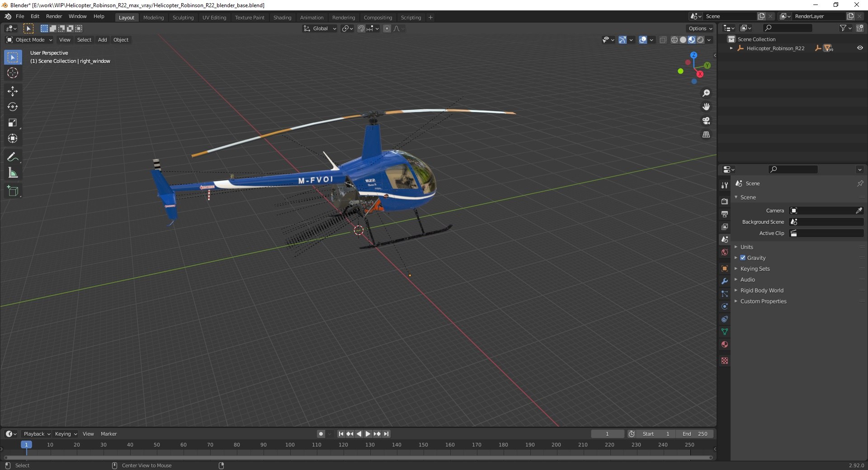Toggle camera view icon in viewport
This screenshot has width=868, height=470.
(706, 121)
